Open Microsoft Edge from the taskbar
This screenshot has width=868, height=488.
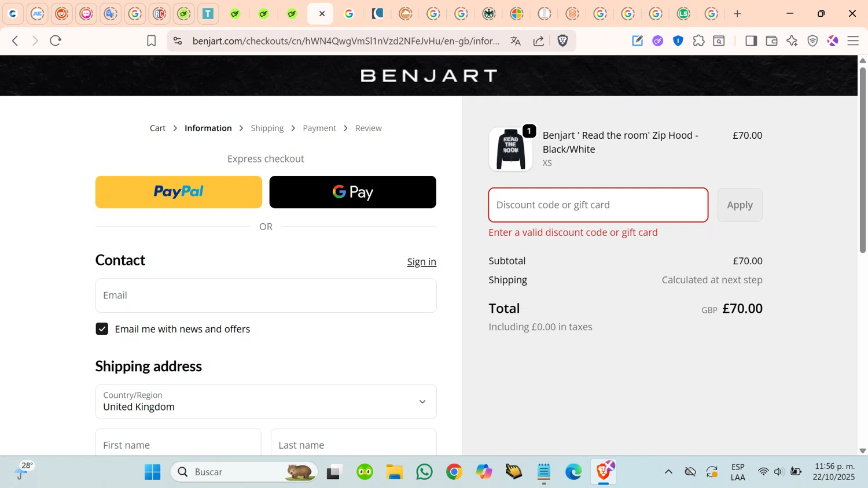coord(573,472)
